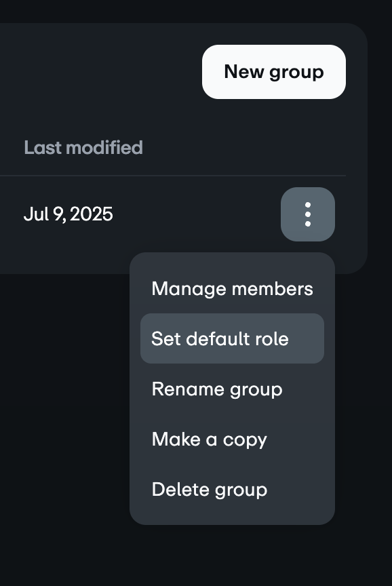
Task: Select Make a copy menu entry
Action: 232,439
